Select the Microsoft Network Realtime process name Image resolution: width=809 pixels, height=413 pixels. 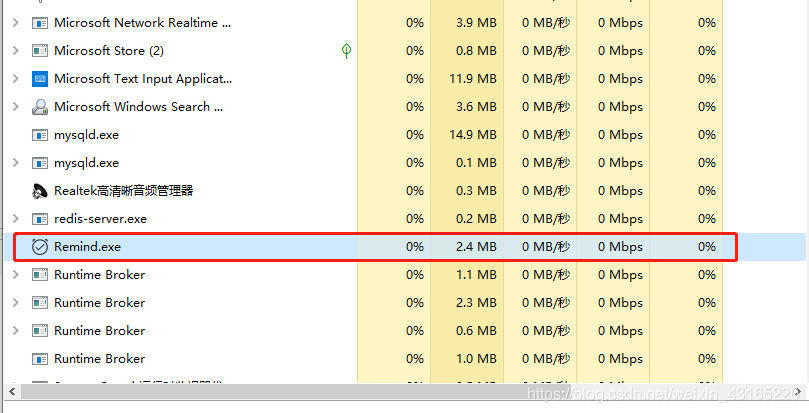[142, 23]
